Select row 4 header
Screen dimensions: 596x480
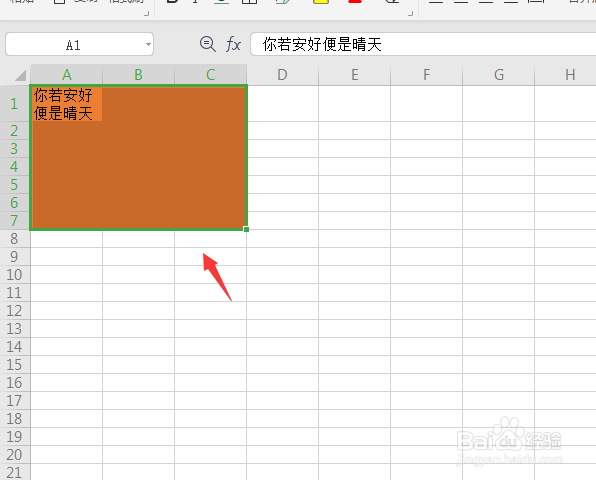point(14,166)
